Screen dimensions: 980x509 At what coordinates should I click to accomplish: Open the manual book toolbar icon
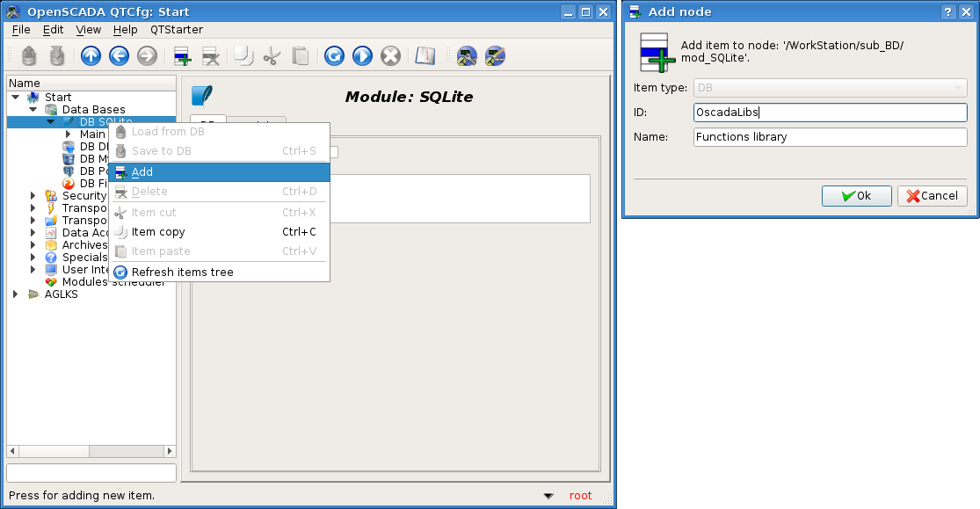(425, 56)
